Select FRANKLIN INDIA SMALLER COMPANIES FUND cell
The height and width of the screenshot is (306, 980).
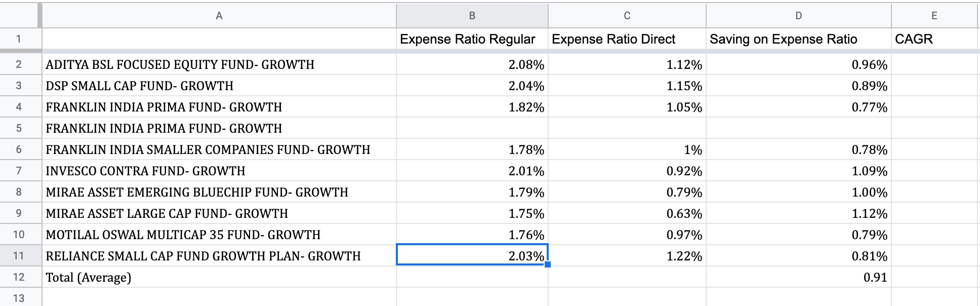[219, 149]
